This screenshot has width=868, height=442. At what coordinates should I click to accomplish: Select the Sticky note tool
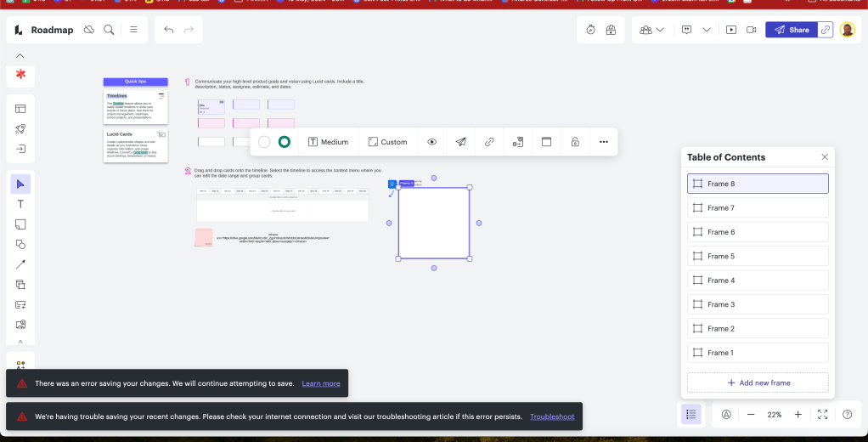20,224
